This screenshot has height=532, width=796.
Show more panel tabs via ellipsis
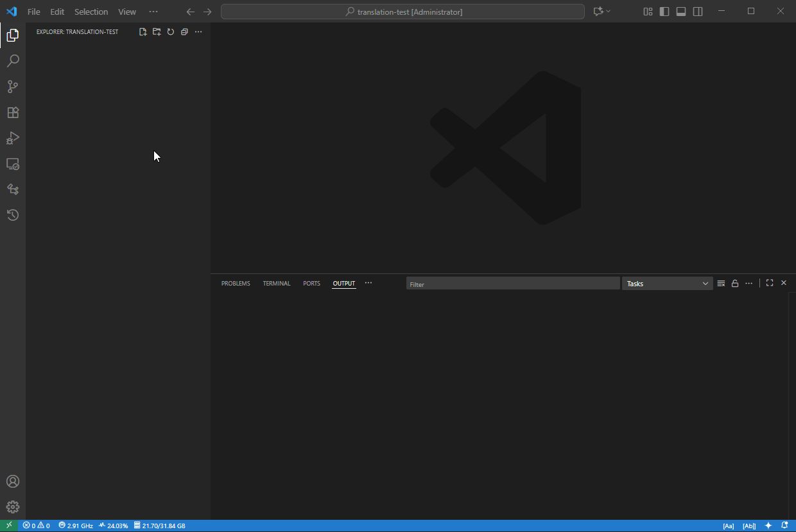(368, 283)
